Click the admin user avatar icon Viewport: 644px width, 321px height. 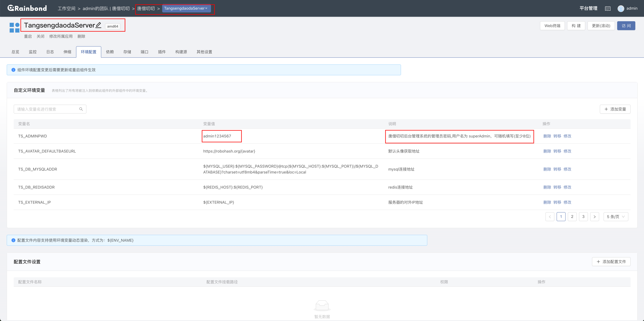click(x=621, y=9)
